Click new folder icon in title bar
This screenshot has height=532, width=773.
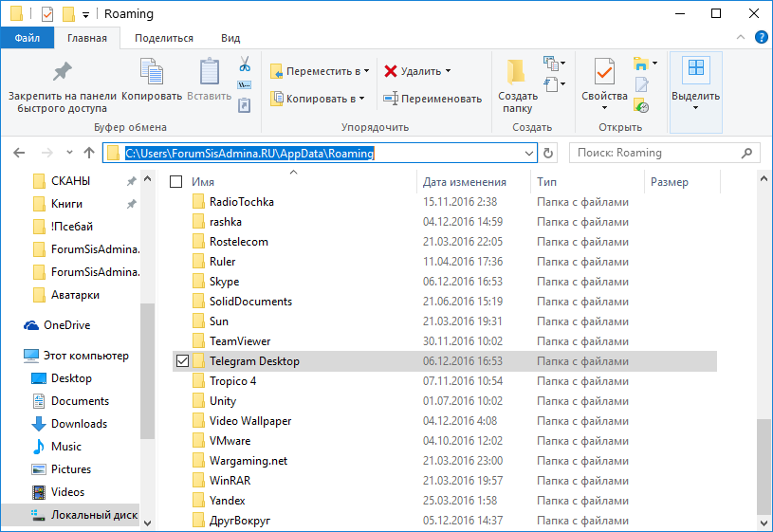pos(68,14)
